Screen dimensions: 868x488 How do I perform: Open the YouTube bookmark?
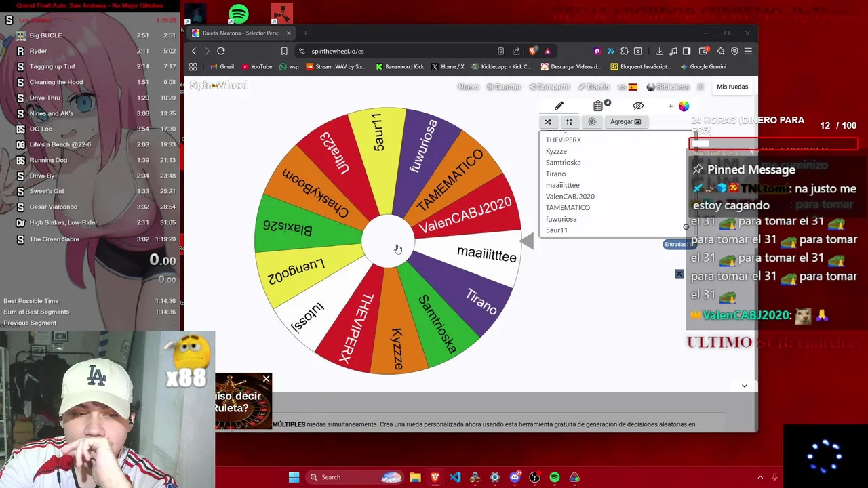tap(256, 66)
